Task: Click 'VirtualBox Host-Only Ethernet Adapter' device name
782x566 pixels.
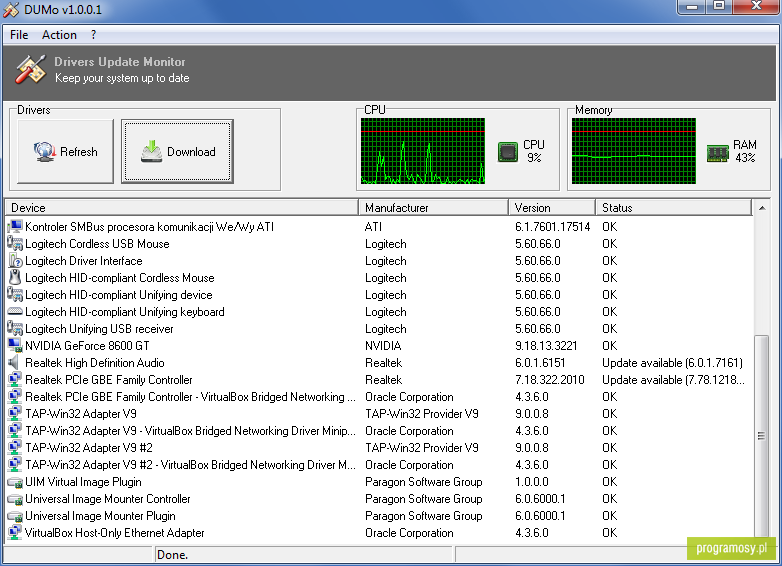Action: point(115,533)
